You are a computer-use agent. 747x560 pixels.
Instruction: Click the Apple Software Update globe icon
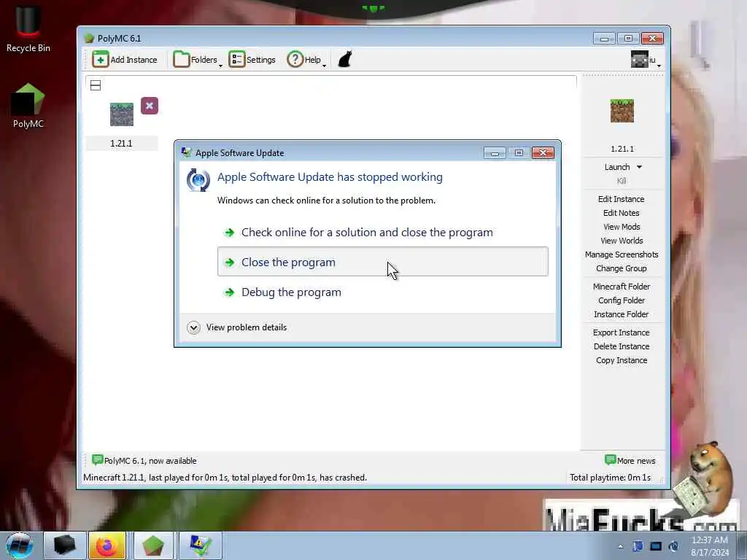pos(198,180)
